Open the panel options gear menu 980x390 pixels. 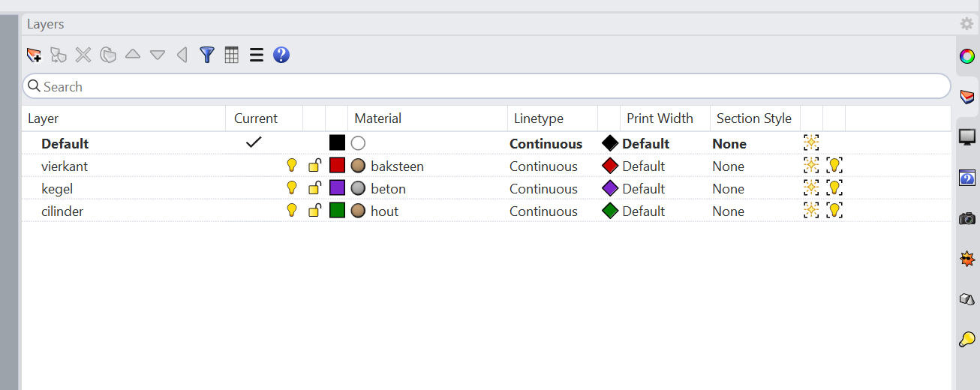tap(966, 24)
